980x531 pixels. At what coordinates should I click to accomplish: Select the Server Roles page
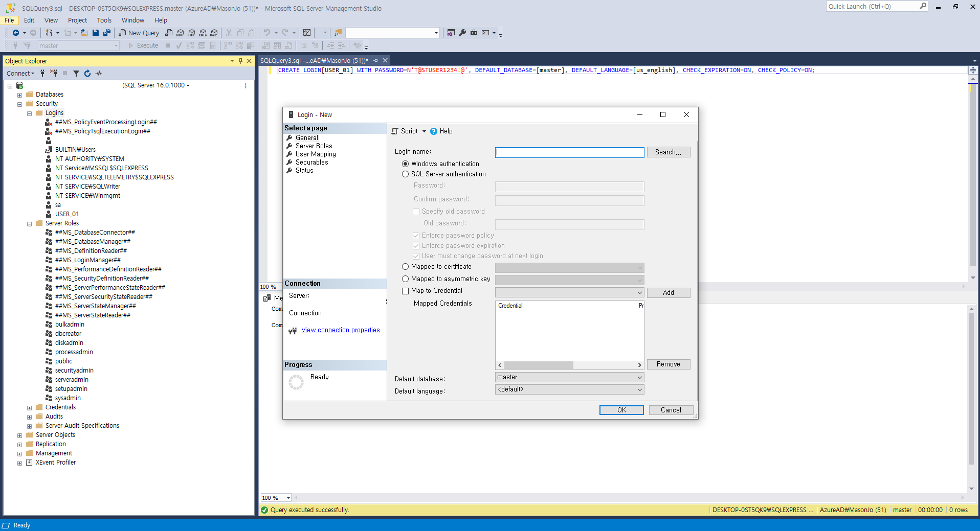pyautogui.click(x=314, y=146)
